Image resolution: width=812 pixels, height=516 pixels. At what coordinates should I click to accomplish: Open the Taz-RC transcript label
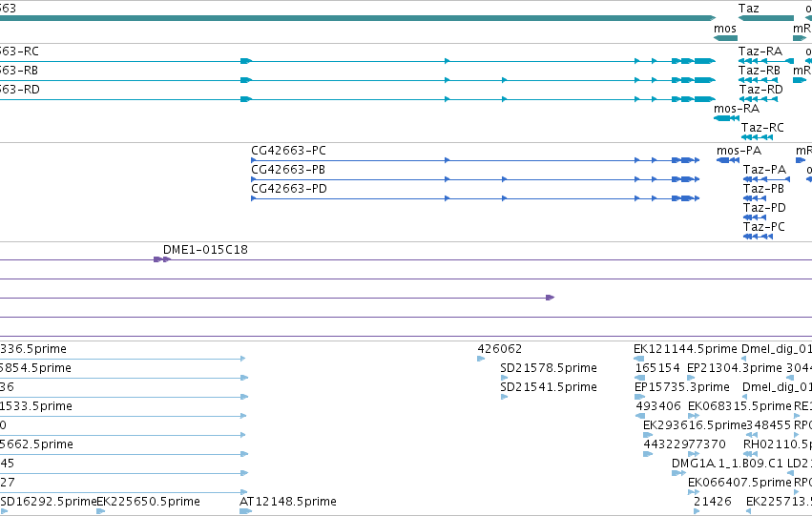tap(762, 127)
